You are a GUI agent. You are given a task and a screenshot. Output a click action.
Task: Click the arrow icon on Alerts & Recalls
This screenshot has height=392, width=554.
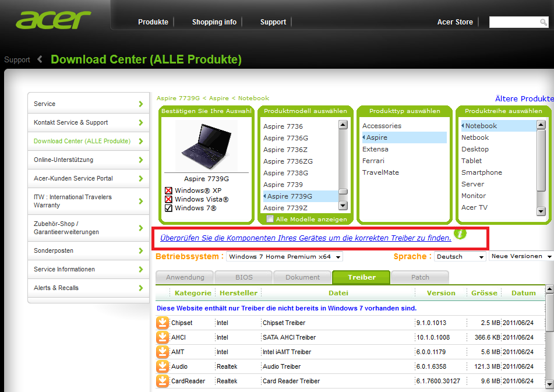(141, 288)
